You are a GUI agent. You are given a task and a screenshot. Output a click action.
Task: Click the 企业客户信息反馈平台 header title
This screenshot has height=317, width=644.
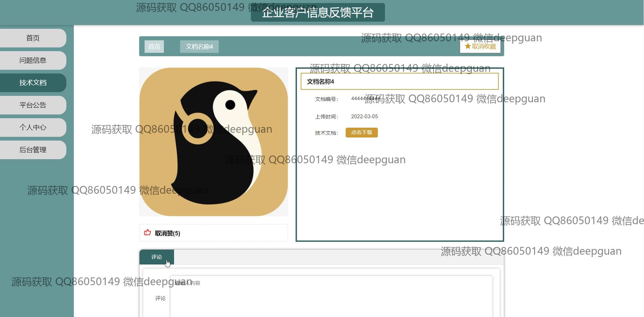318,13
